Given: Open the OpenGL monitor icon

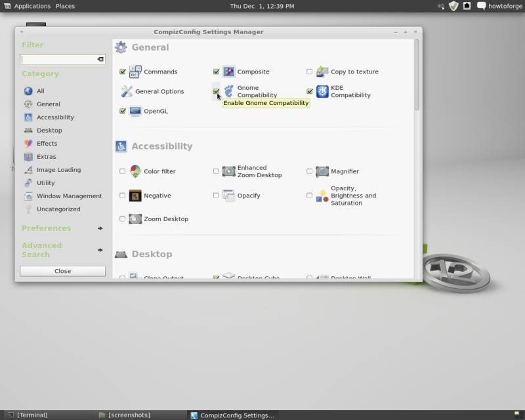Looking at the screenshot, I should pos(135,111).
